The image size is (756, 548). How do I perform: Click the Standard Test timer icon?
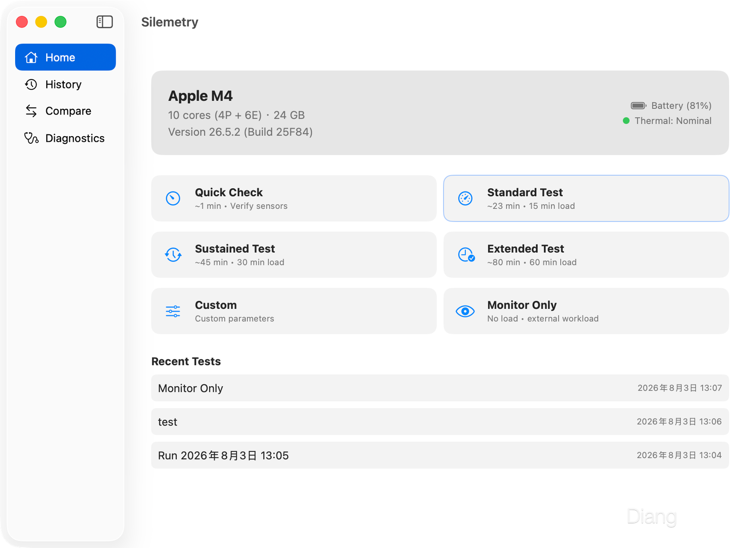(x=465, y=198)
